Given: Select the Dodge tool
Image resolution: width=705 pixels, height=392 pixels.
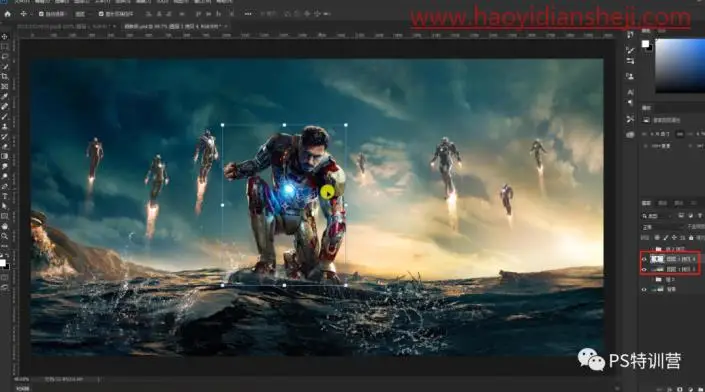Looking at the screenshot, I should [x=4, y=176].
